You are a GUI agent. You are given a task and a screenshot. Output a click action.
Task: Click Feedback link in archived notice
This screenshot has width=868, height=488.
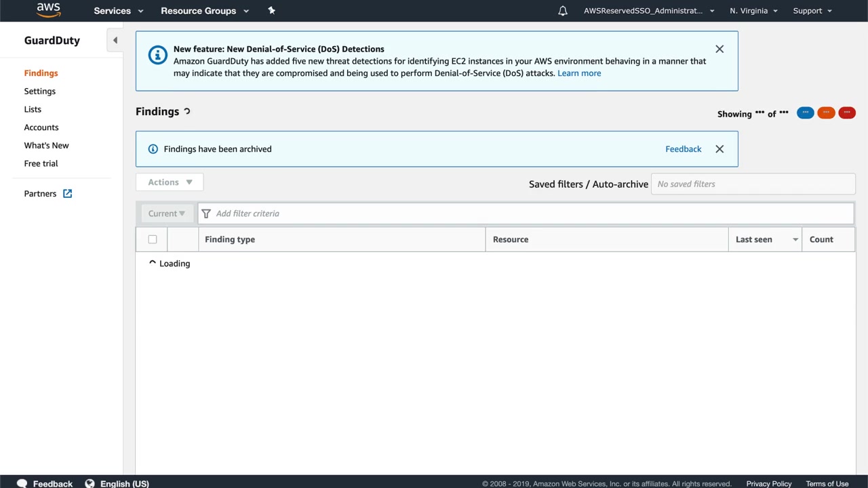pos(683,149)
